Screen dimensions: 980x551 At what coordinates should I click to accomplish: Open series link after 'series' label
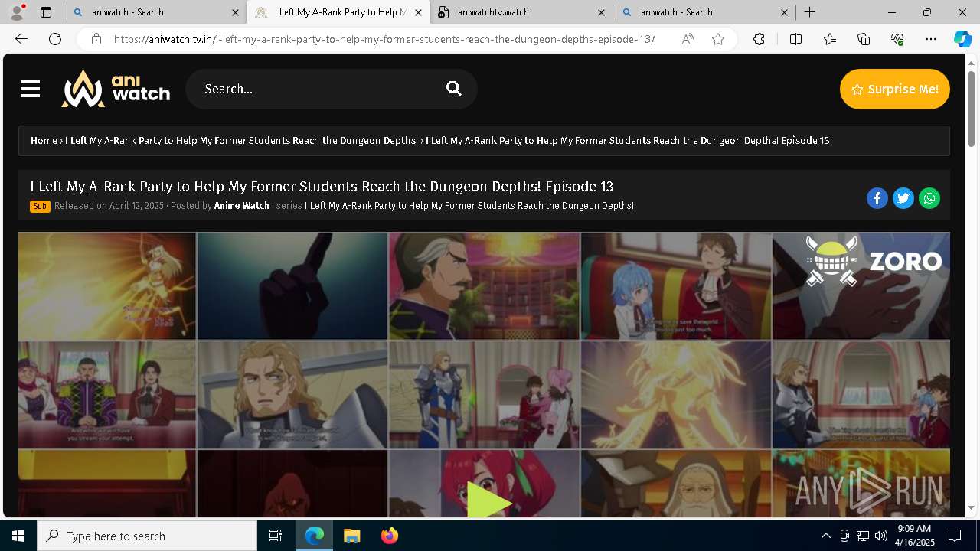(469, 206)
